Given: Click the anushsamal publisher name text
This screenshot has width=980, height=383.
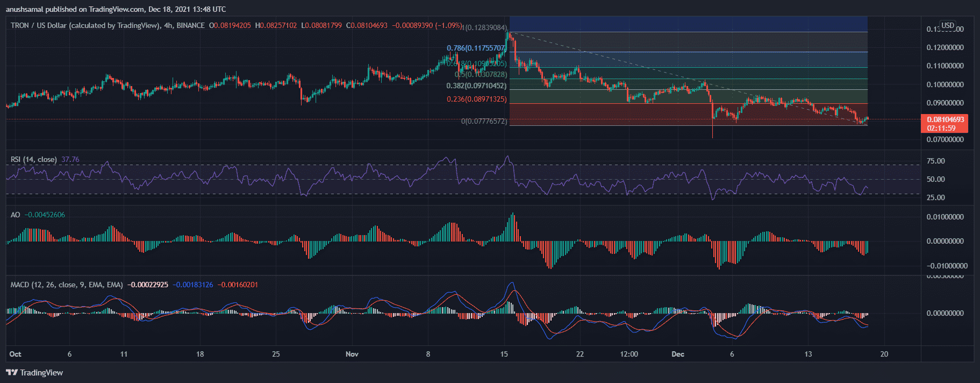Looking at the screenshot, I should 26,9.
